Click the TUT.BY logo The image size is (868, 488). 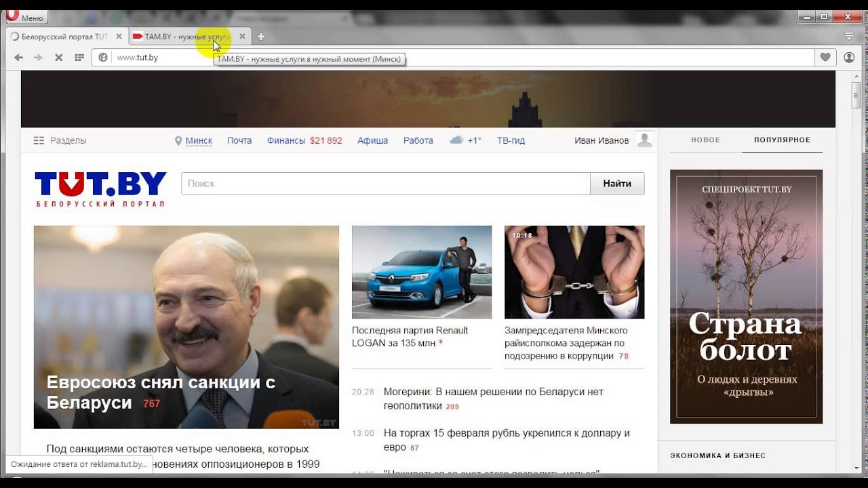[x=100, y=188]
